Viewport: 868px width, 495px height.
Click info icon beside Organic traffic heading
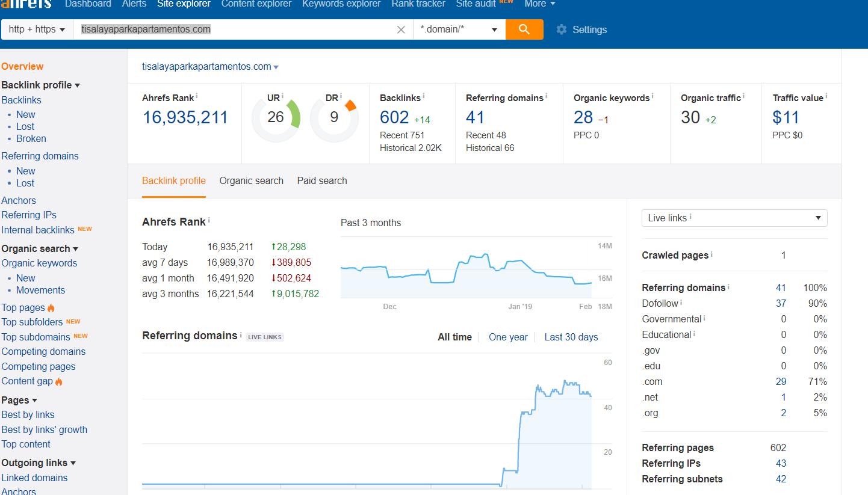click(x=744, y=96)
